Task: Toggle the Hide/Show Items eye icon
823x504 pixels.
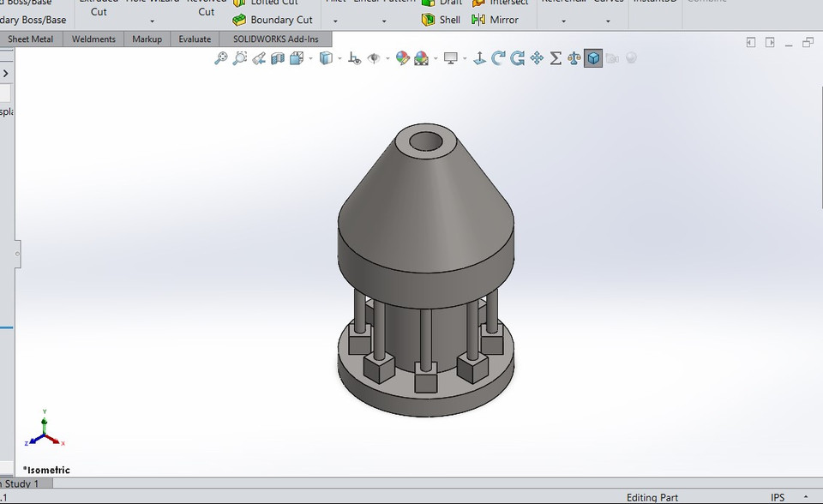Action: [x=375, y=58]
